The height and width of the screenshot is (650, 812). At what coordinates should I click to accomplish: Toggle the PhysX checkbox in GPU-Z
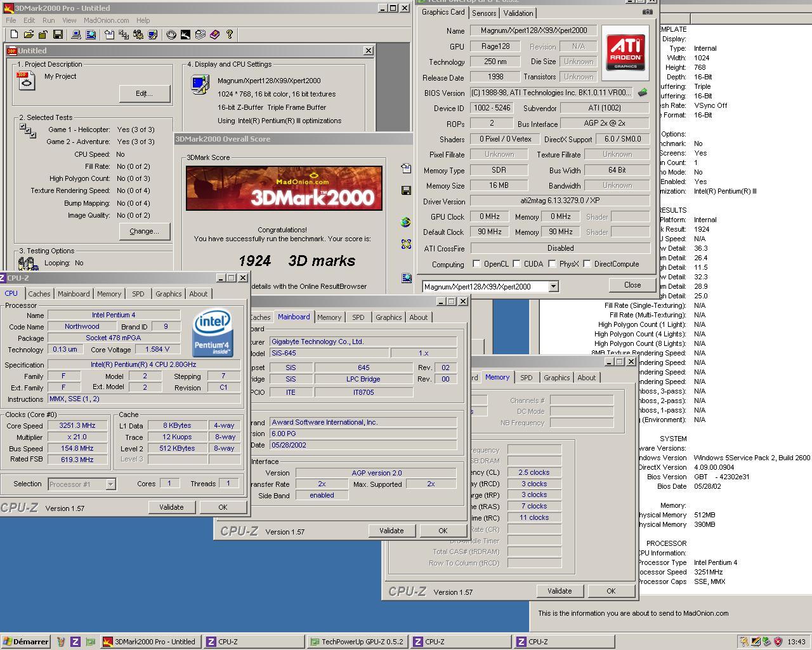(x=552, y=264)
